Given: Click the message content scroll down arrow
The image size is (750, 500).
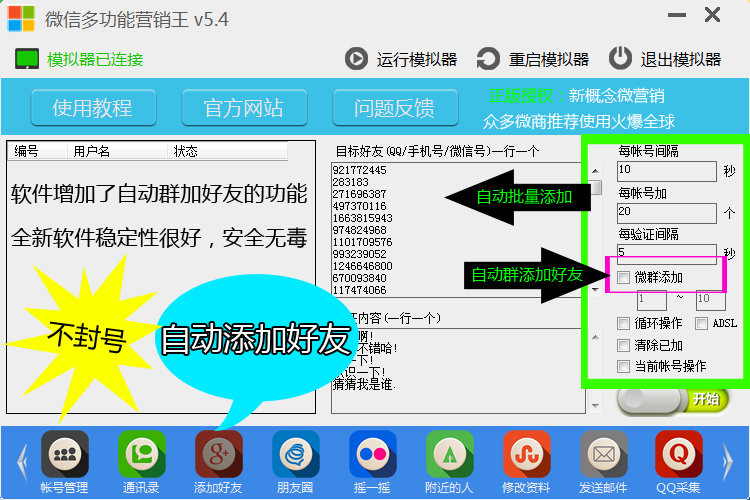Looking at the screenshot, I should pyautogui.click(x=596, y=406).
